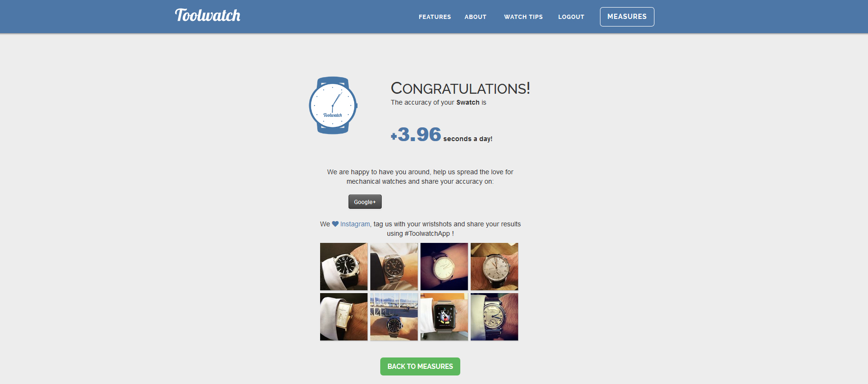Go to Watch Tips

click(x=523, y=17)
